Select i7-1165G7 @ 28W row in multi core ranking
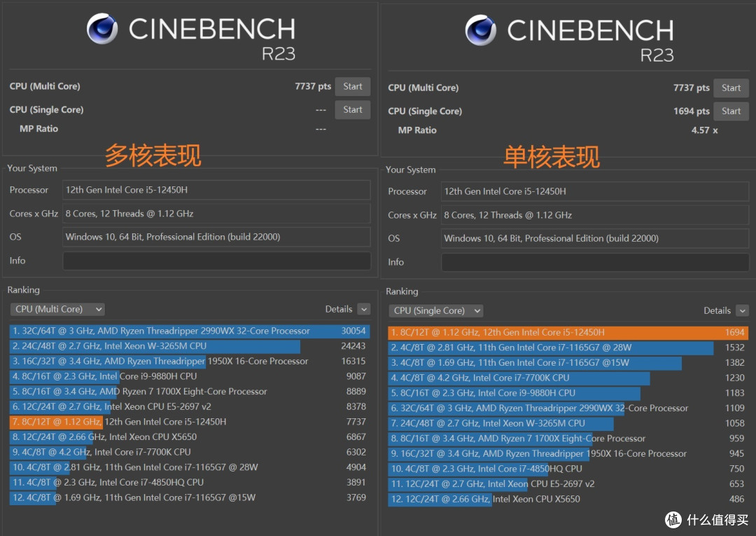The height and width of the screenshot is (536, 756). (190, 467)
